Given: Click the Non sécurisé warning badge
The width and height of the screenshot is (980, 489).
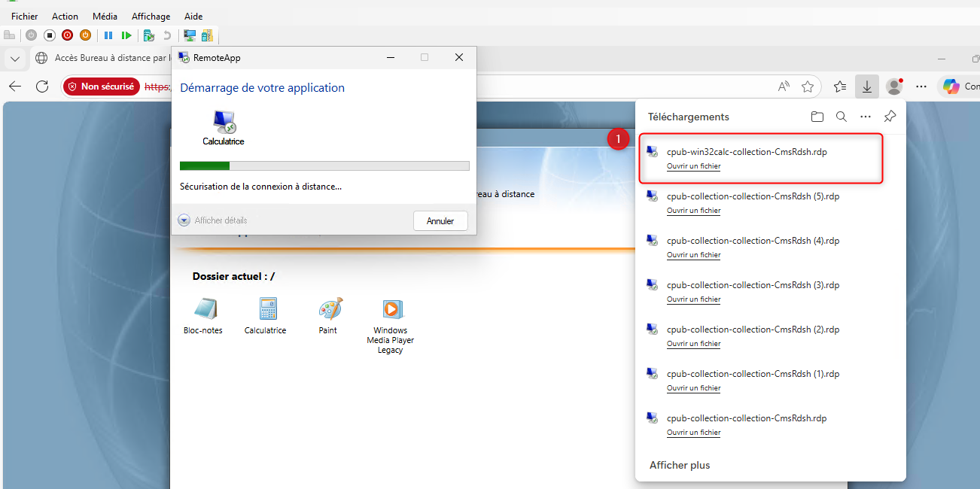Looking at the screenshot, I should point(102,86).
